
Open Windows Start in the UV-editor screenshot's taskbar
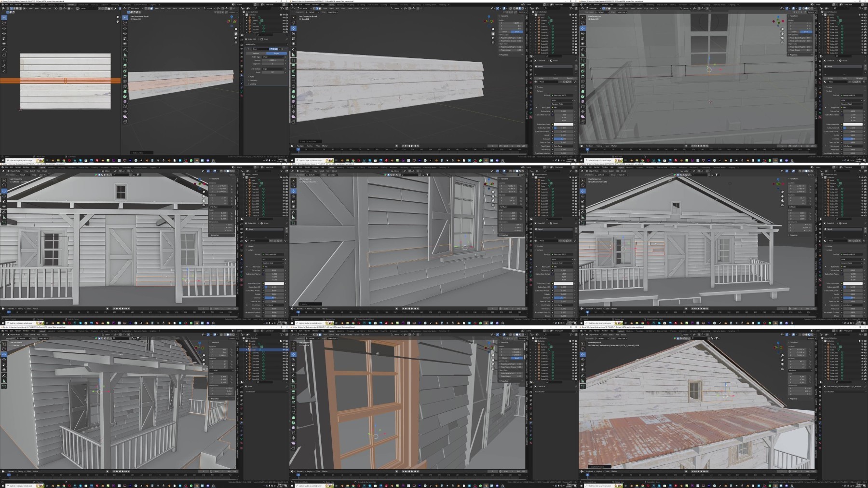(x=2, y=160)
